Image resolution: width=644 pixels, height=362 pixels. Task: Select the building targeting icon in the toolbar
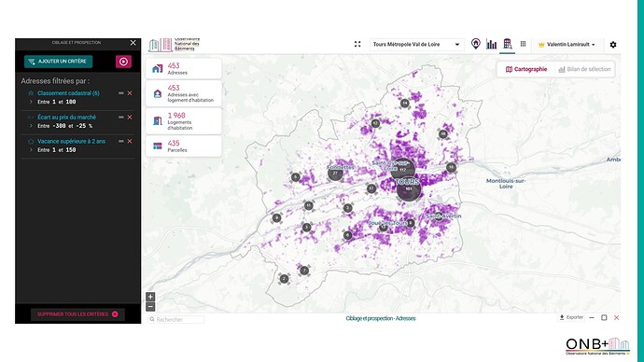click(507, 44)
